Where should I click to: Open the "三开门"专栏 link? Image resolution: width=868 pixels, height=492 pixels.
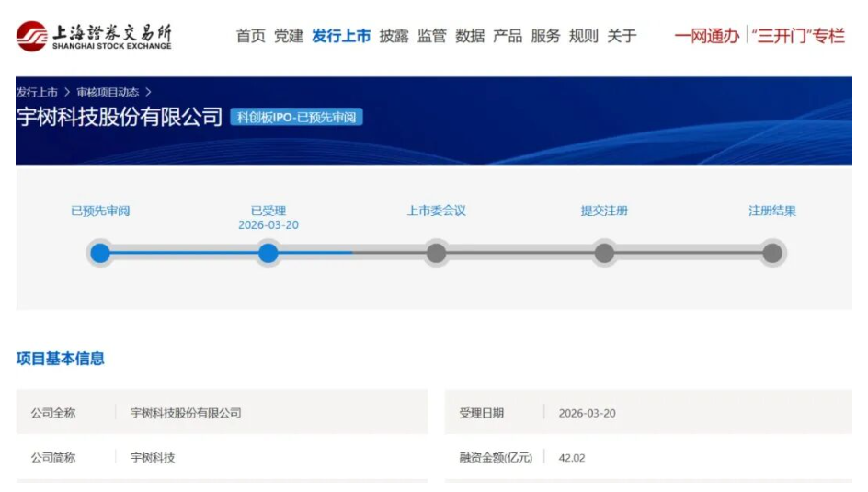point(798,36)
